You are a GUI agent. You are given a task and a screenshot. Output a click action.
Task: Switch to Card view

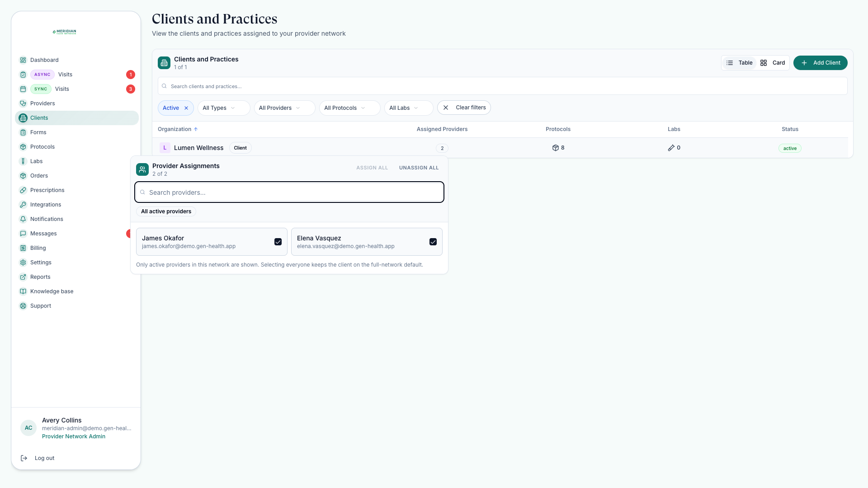click(773, 63)
